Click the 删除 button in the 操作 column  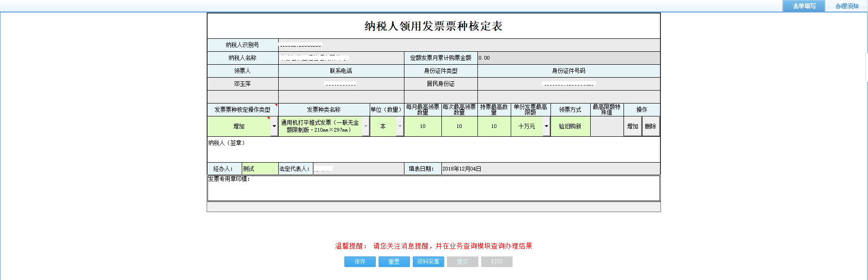[650, 126]
